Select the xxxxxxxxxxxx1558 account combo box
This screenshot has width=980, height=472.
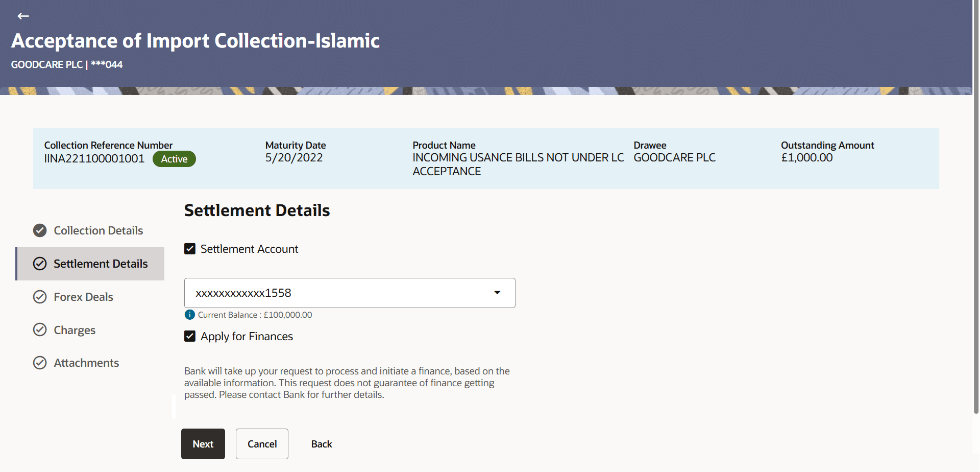pos(350,293)
